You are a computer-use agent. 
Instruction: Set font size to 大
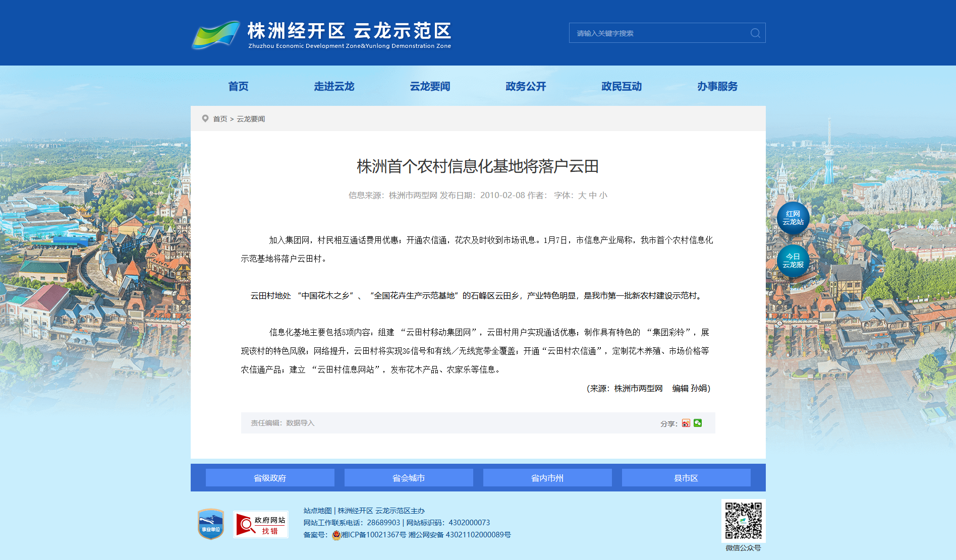click(582, 196)
